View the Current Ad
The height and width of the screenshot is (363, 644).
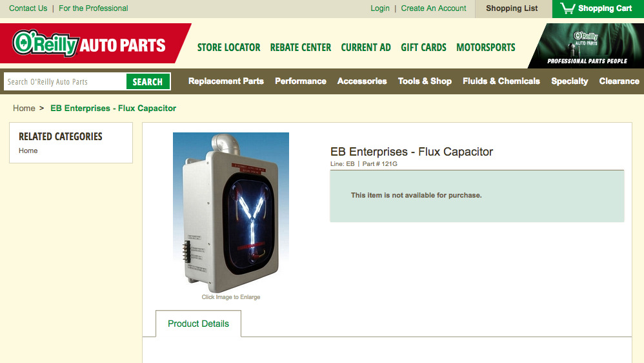[x=366, y=47]
